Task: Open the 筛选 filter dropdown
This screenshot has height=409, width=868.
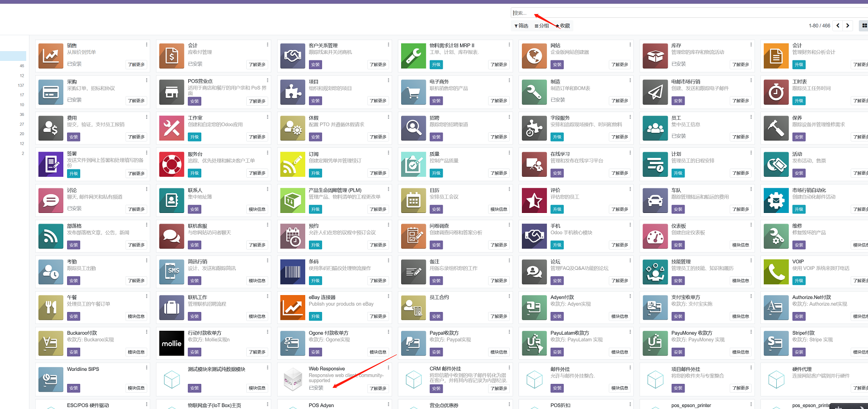Action: pos(521,26)
